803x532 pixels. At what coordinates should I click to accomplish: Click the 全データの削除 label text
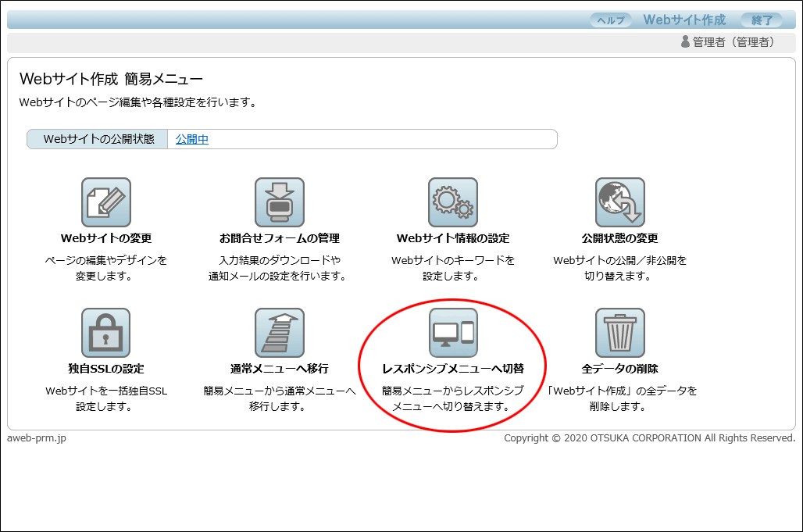click(620, 369)
